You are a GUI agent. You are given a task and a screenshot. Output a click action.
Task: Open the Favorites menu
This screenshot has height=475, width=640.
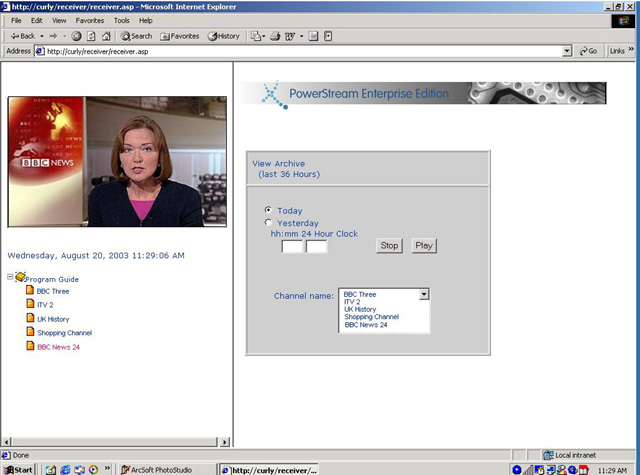pos(89,20)
